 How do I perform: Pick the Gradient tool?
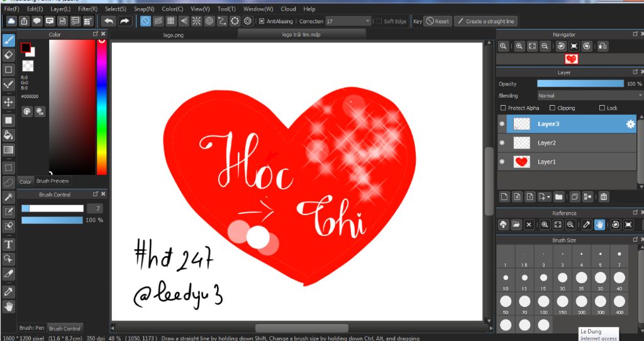pos(8,150)
